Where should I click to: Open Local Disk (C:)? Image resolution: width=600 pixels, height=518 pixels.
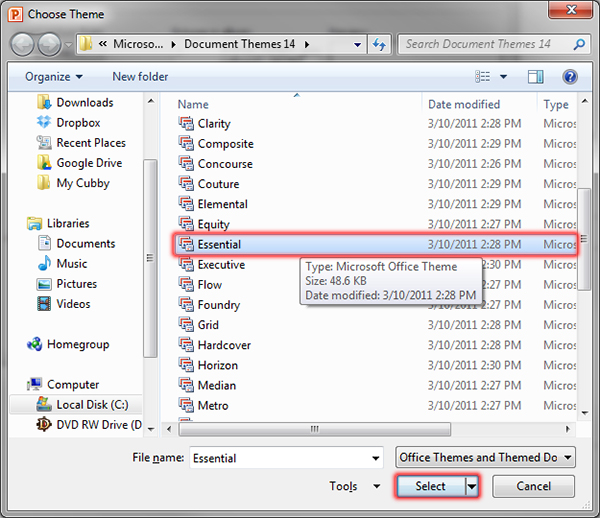(83, 404)
